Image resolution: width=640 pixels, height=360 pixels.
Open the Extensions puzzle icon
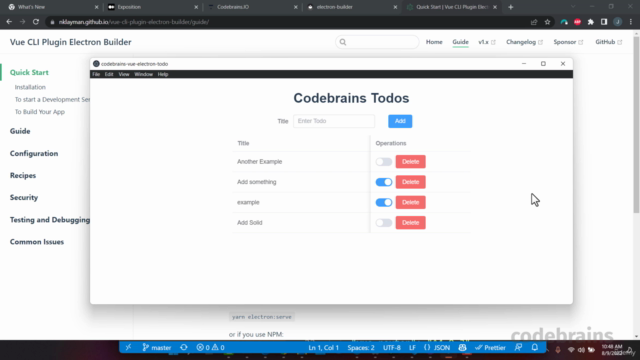coord(591,22)
